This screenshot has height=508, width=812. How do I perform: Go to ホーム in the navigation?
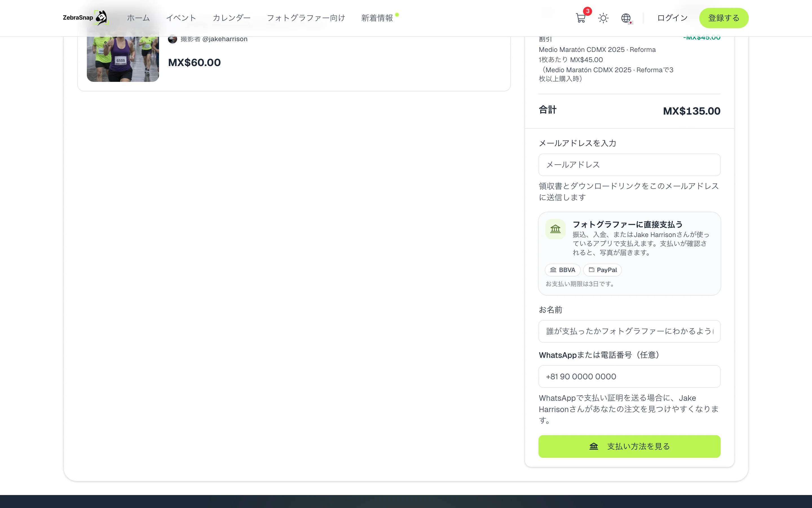point(138,18)
